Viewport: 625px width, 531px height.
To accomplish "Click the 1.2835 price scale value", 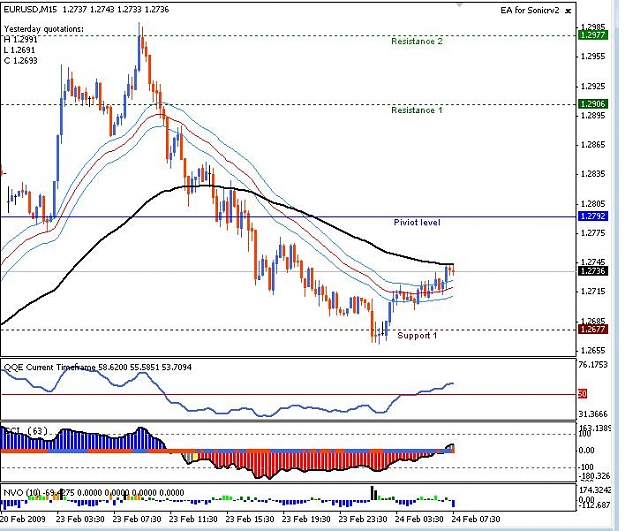I will pyautogui.click(x=594, y=174).
